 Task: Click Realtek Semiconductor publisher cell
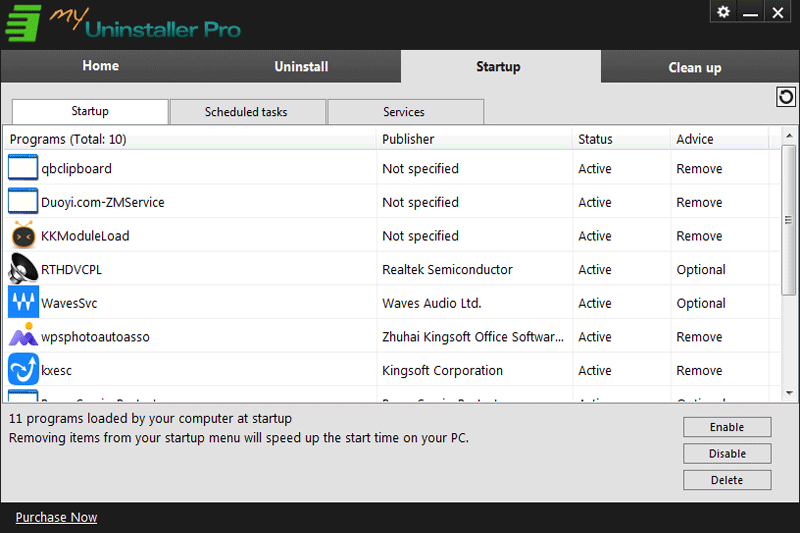pos(447,269)
